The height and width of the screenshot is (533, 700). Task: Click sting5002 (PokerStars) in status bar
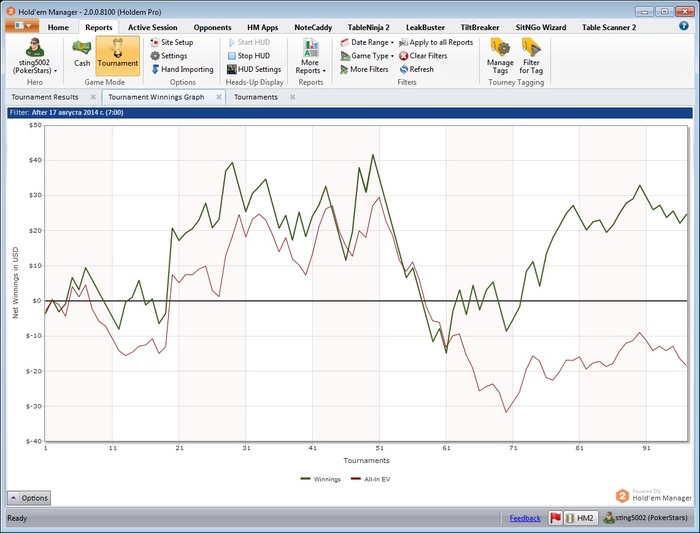[x=646, y=518]
